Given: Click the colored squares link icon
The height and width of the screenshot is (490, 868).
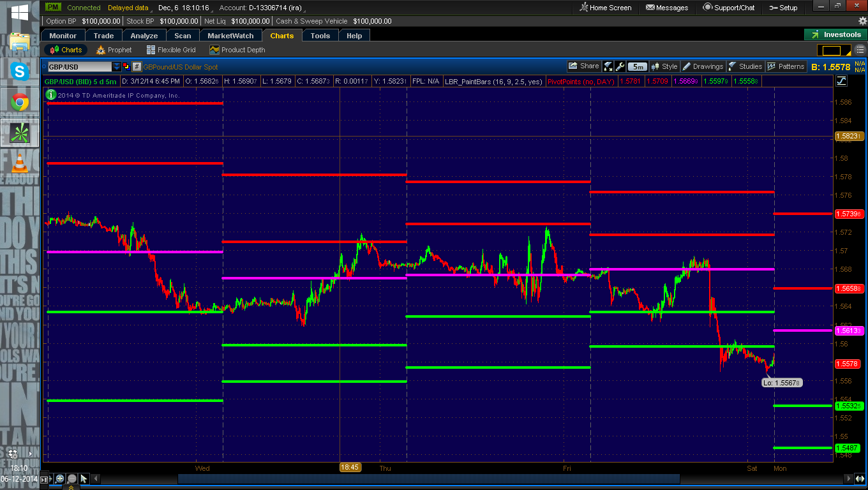Looking at the screenshot, I should [126, 66].
